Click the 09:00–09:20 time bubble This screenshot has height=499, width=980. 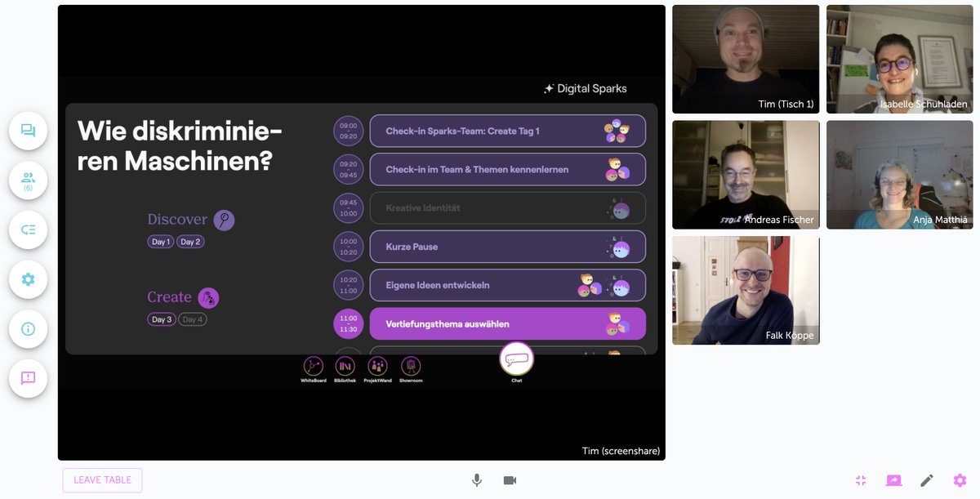coord(349,131)
